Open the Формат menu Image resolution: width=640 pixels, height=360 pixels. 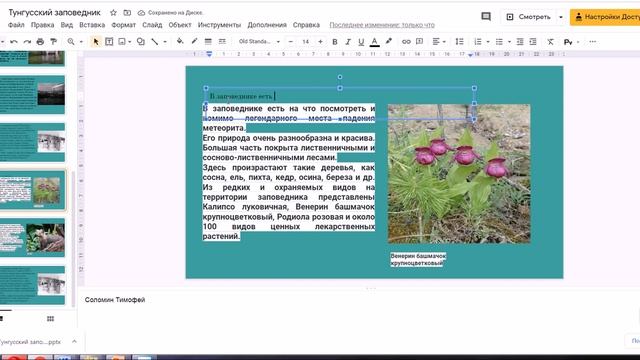(124, 25)
